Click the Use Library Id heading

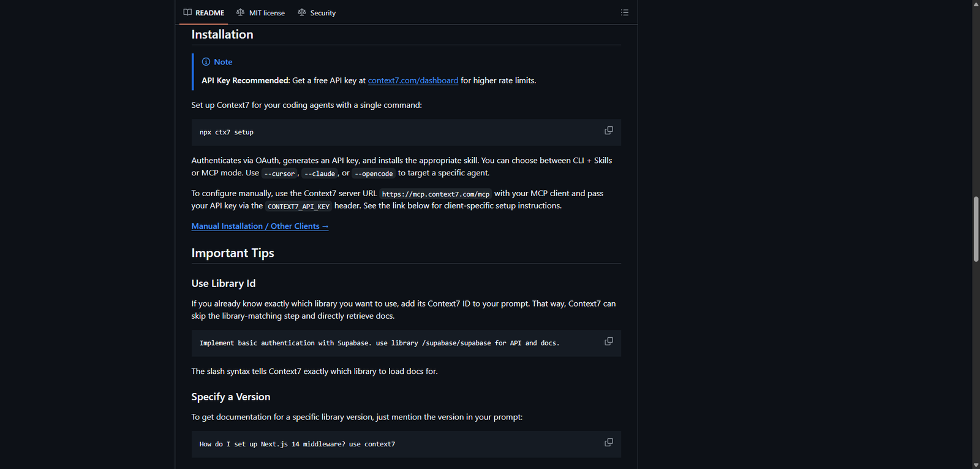coord(224,283)
